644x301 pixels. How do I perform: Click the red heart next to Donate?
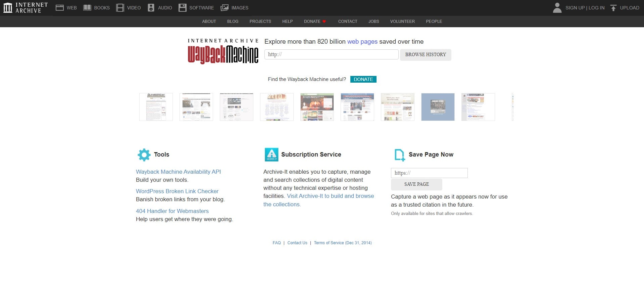tap(324, 21)
